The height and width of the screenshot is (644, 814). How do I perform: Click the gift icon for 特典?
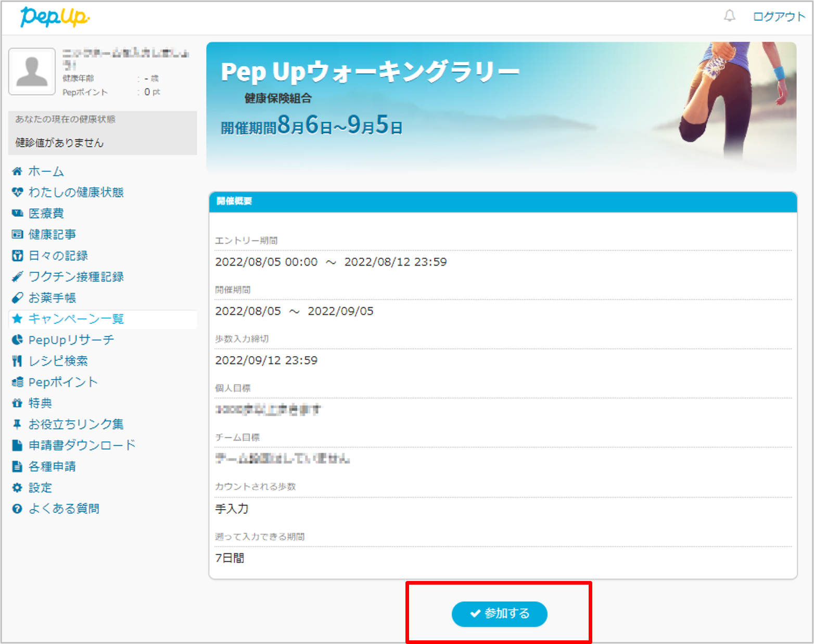[17, 403]
